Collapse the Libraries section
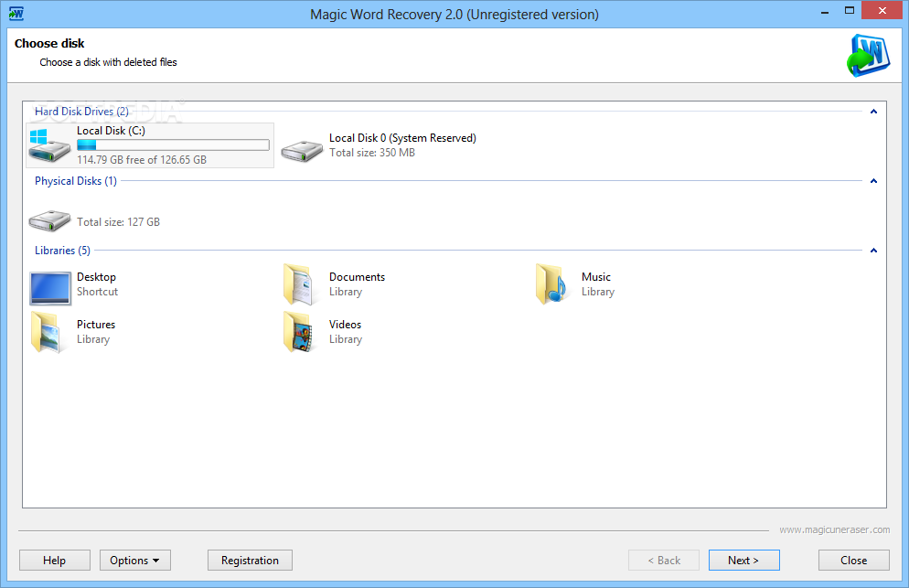Viewport: 909px width, 588px height. [x=873, y=251]
